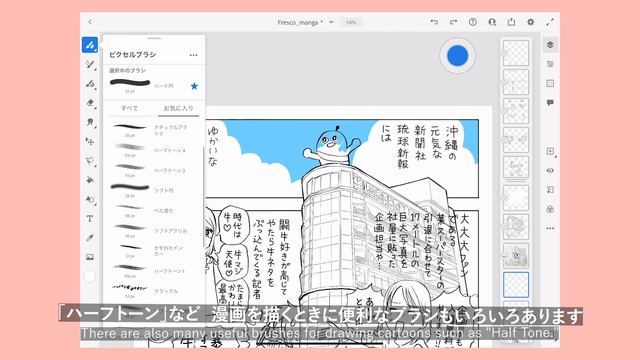This screenshot has width=640, height=360.
Task: Choose ハーフトーン 2 brush
Action: pyautogui.click(x=153, y=170)
